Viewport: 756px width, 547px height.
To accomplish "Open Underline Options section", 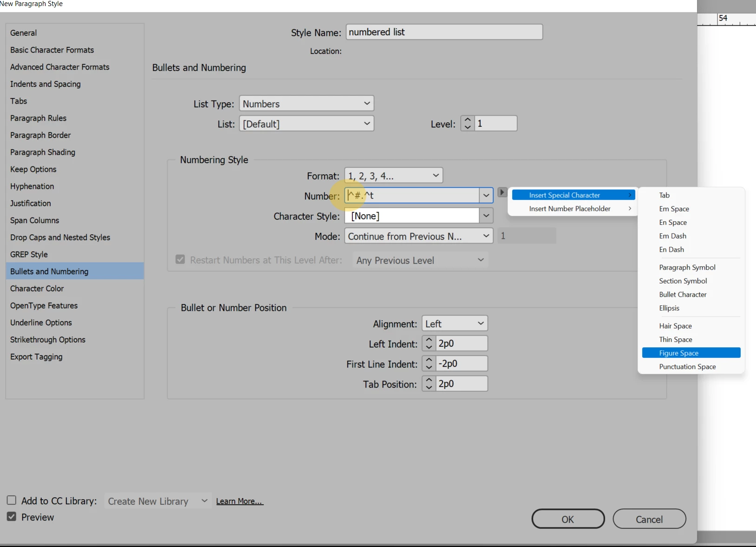I will (x=75, y=323).
